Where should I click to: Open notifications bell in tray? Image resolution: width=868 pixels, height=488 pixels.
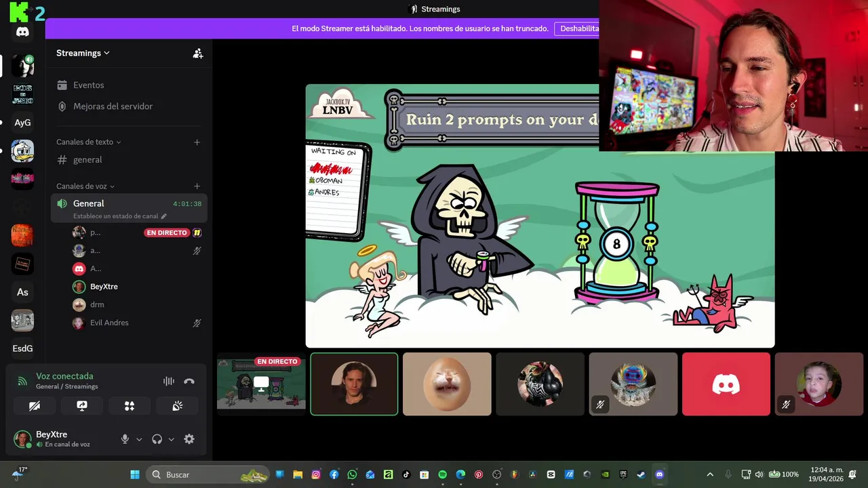pos(852,474)
